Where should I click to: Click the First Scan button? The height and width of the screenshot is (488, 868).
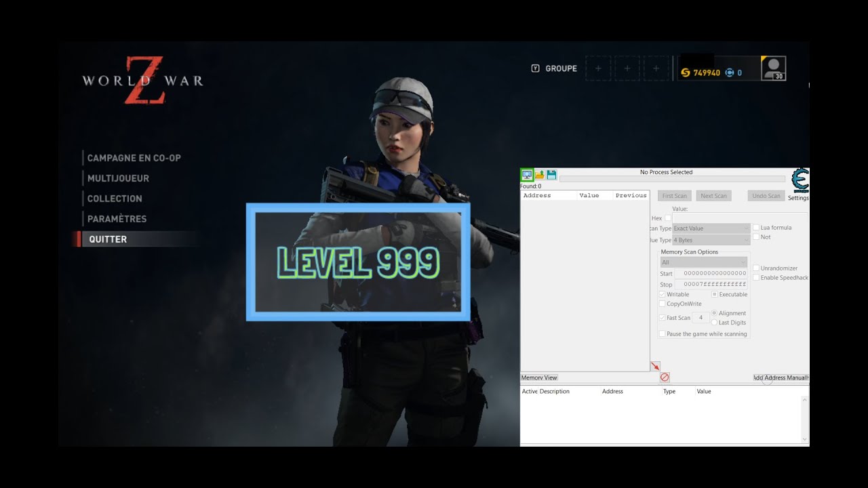coord(675,196)
